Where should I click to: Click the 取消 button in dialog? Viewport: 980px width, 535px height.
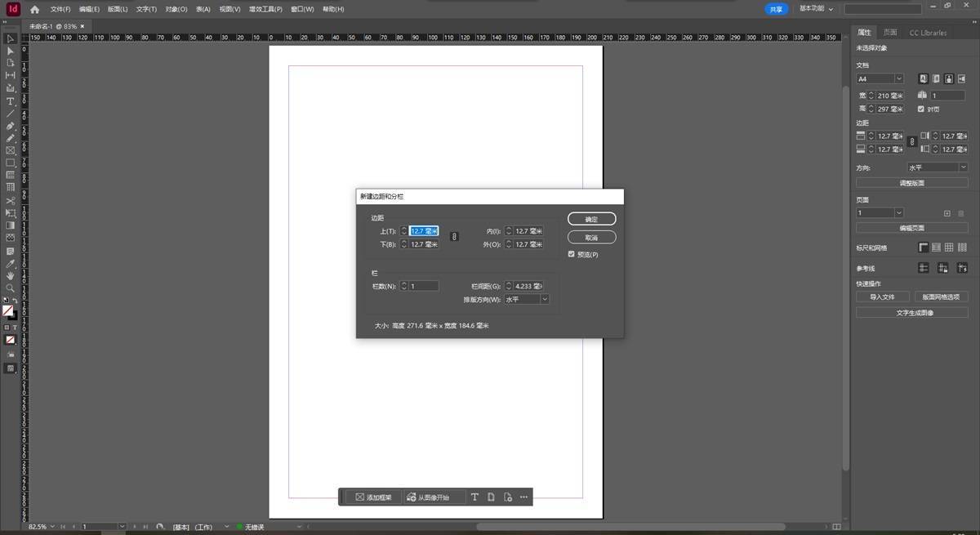click(591, 237)
